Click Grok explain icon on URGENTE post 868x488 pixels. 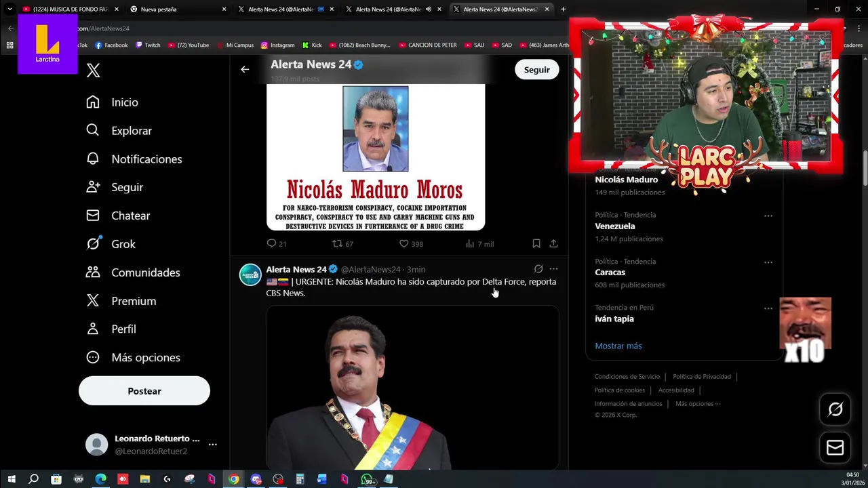[x=538, y=269]
